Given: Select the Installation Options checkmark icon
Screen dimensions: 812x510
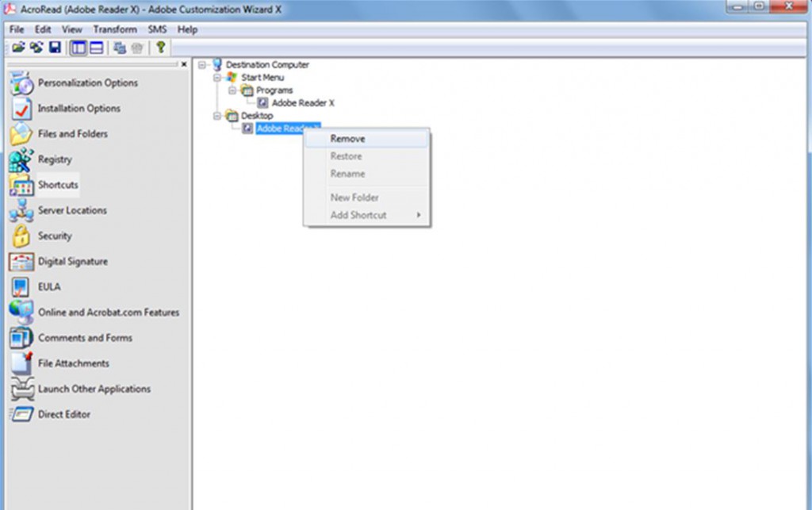Looking at the screenshot, I should (x=21, y=108).
